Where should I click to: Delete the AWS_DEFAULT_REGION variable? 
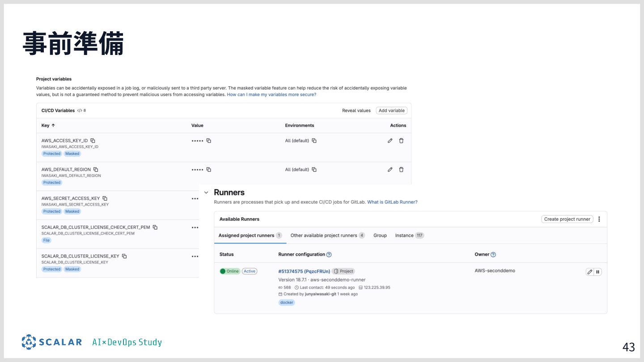[401, 170]
